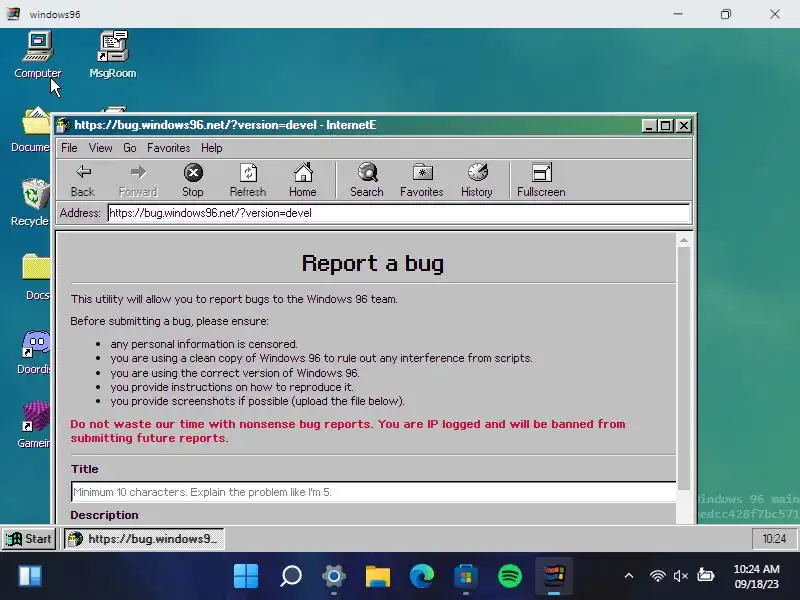The height and width of the screenshot is (600, 800).
Task: Click "any personal information is censored" bullet
Action: point(204,344)
